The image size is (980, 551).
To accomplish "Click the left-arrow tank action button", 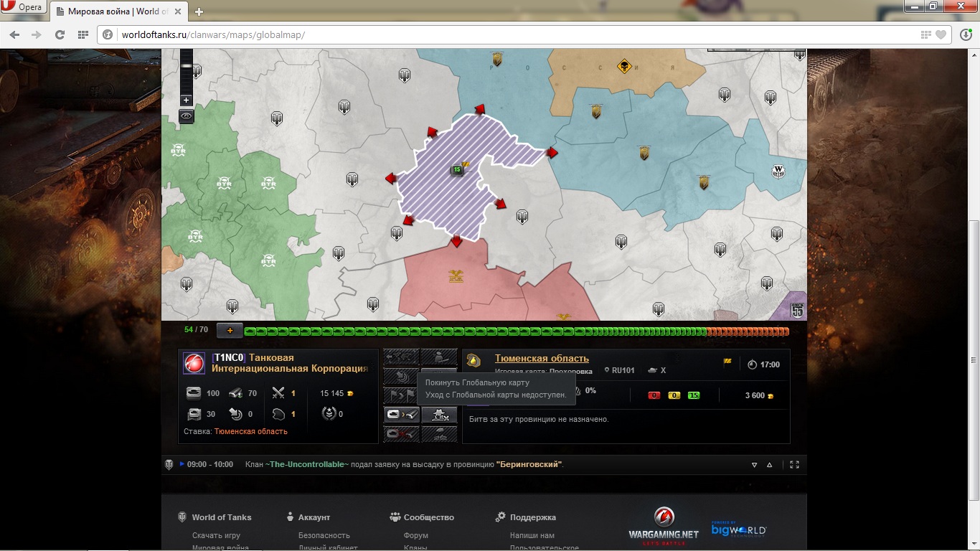I will (402, 357).
